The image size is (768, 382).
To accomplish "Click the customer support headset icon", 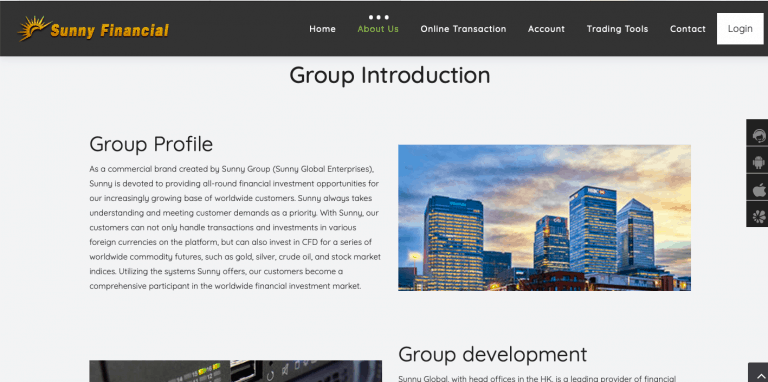I will [x=758, y=133].
